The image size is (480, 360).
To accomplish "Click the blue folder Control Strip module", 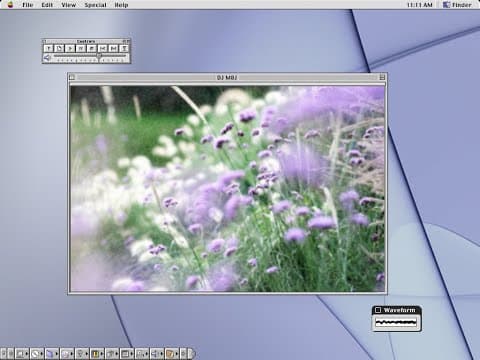I will (49, 353).
